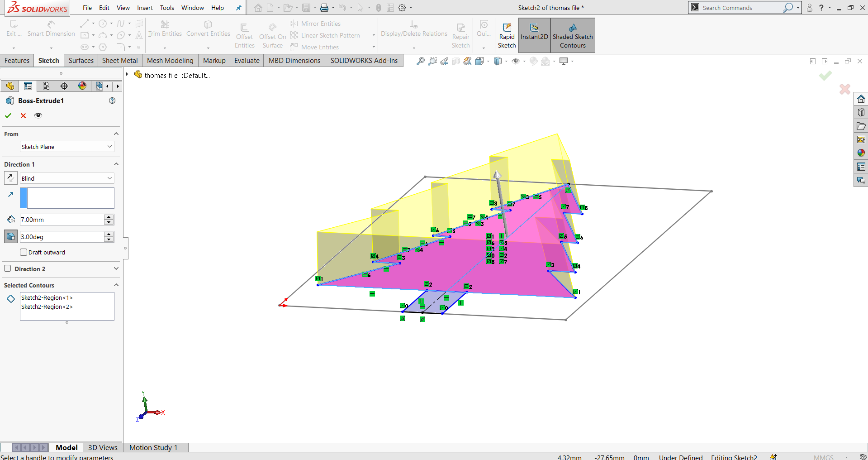Open the DisplayManager tab icon

(x=82, y=86)
